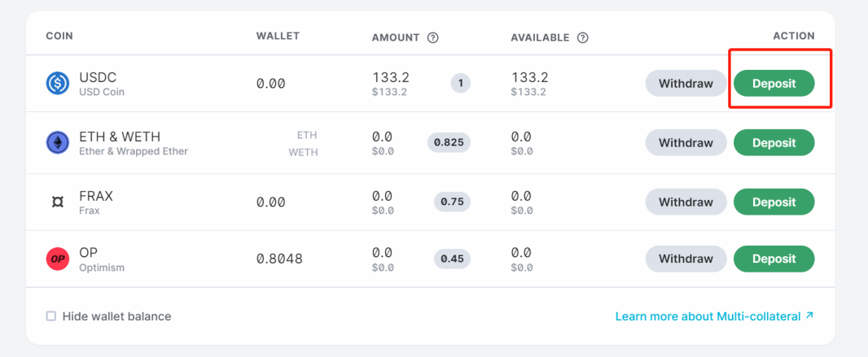The width and height of the screenshot is (868, 357).
Task: Deposit FRAX with the green button
Action: [x=774, y=202]
